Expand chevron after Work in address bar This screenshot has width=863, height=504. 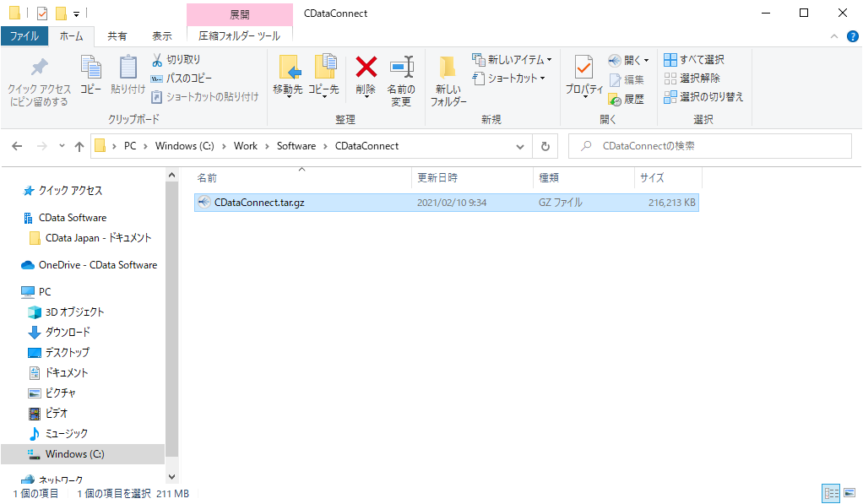coord(267,146)
